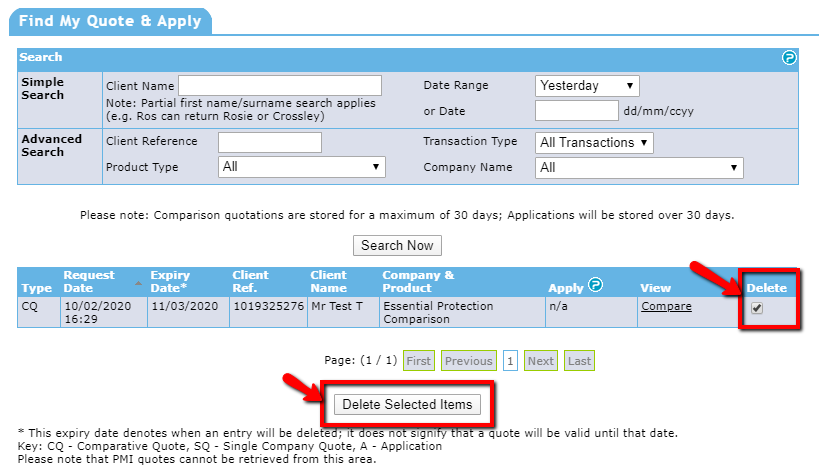Viewport: 819px width, 474px height.
Task: Select the Find My Quote & Apply tab
Action: (110, 21)
